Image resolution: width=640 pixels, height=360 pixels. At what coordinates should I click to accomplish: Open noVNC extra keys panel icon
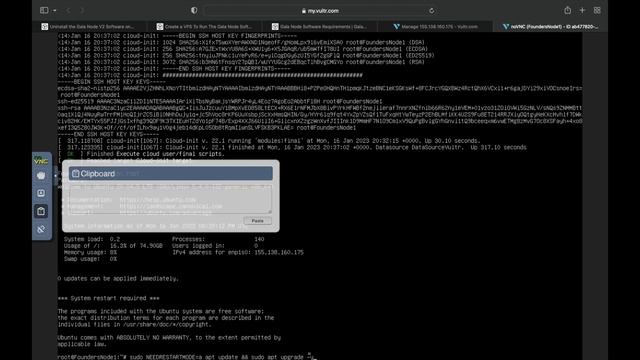[x=41, y=193]
